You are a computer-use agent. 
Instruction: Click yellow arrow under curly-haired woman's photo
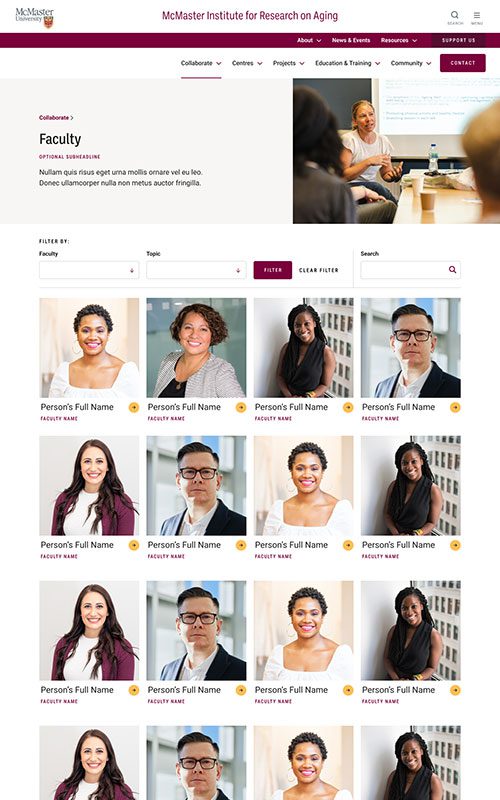point(241,407)
